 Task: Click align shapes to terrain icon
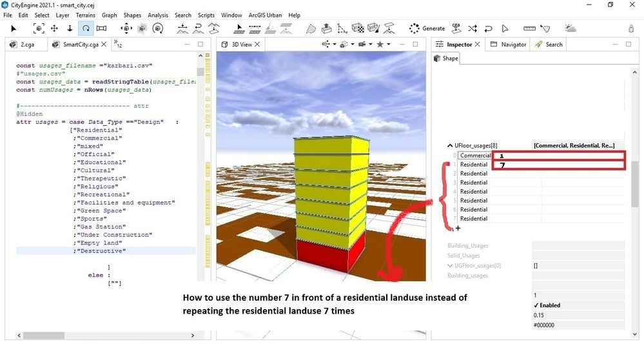pyautogui.click(x=389, y=28)
